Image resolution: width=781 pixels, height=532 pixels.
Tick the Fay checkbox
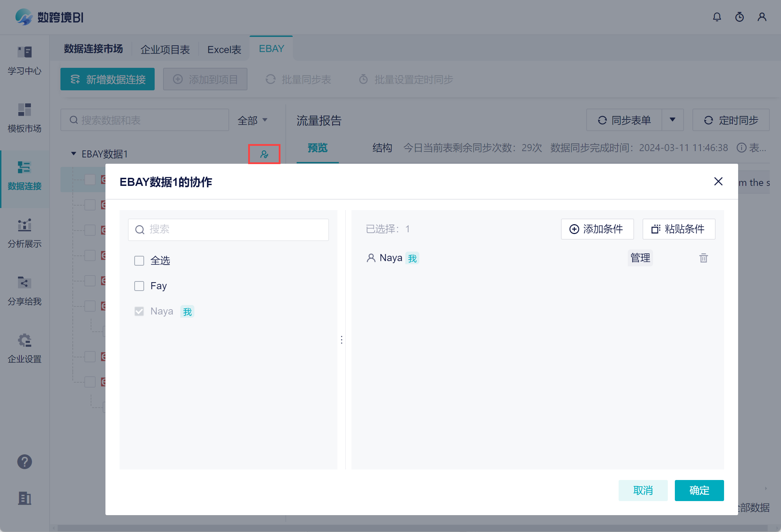pyautogui.click(x=139, y=286)
